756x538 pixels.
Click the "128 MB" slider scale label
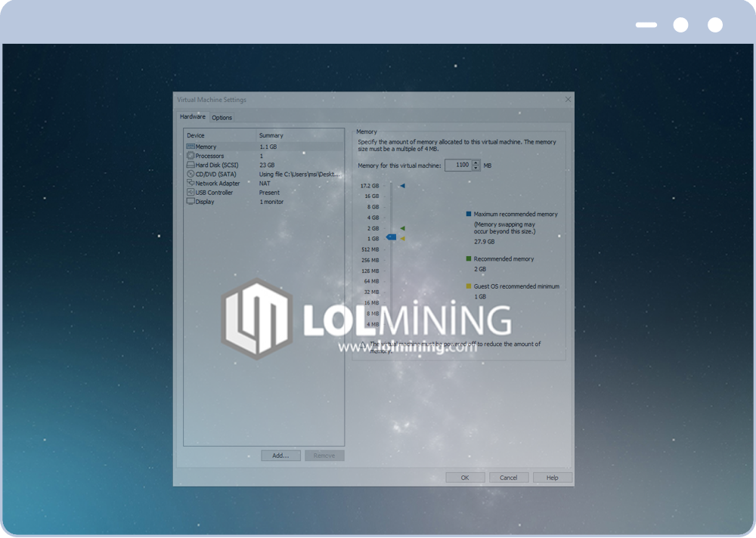tap(370, 271)
